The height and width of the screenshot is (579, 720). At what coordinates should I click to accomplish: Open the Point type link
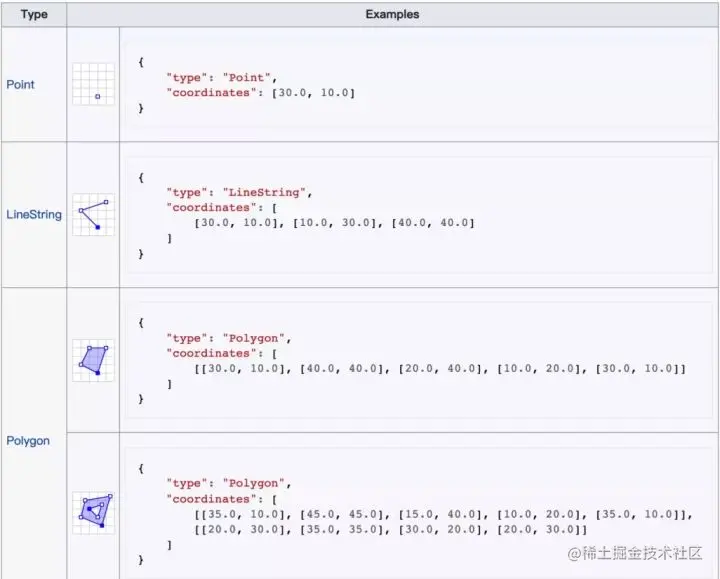click(20, 84)
